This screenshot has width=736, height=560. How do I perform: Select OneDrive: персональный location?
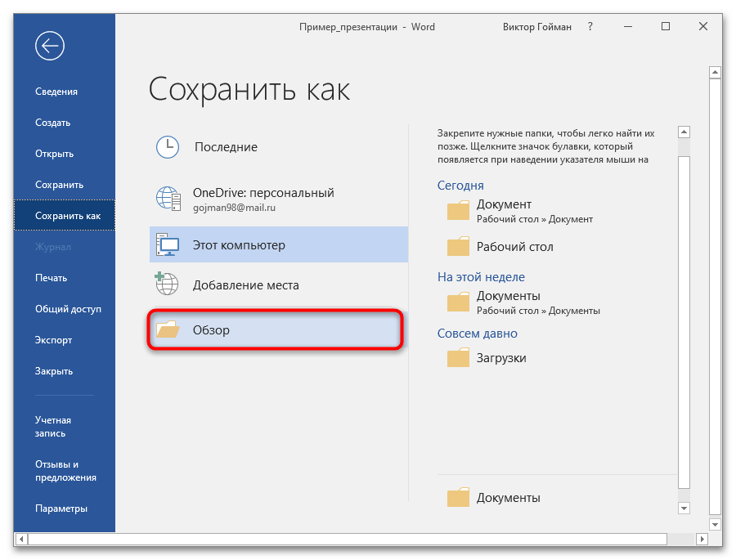279,199
